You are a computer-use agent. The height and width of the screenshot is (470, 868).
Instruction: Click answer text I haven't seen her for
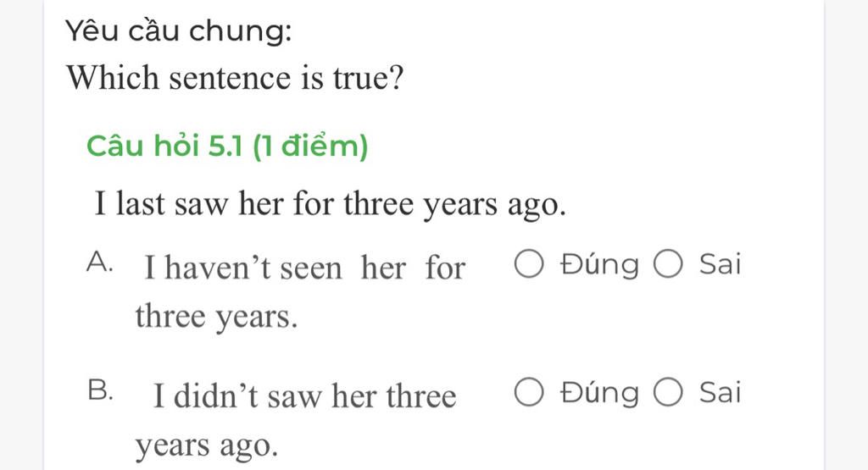click(x=304, y=268)
